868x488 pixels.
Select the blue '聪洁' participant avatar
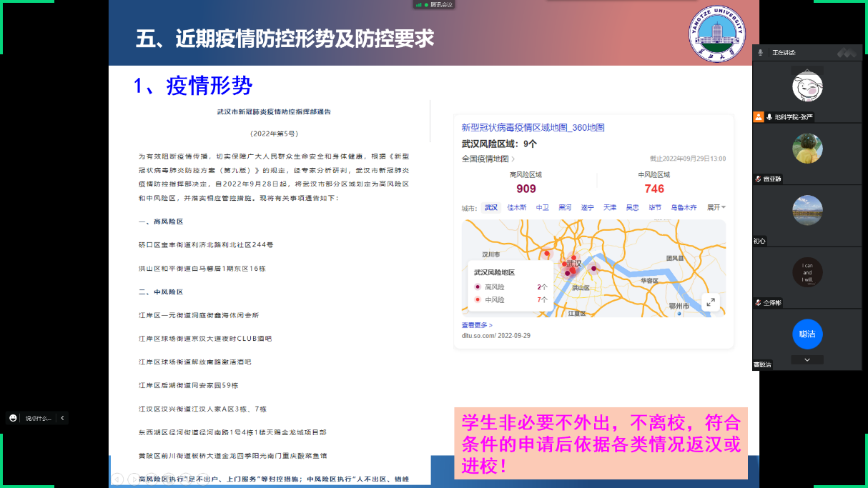tap(807, 334)
